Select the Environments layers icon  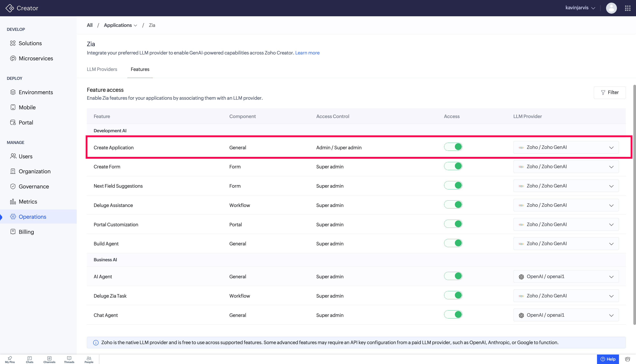click(13, 92)
